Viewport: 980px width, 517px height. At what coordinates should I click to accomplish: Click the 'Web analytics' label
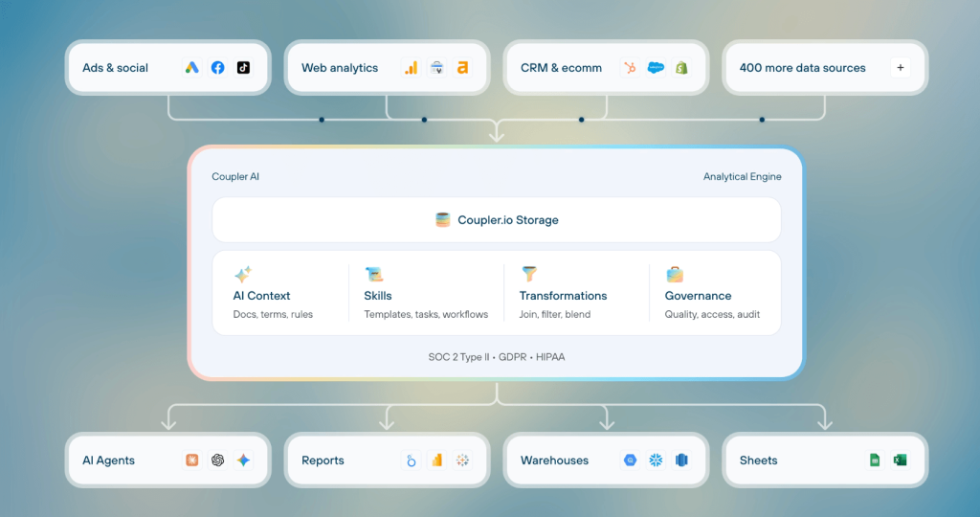(340, 68)
